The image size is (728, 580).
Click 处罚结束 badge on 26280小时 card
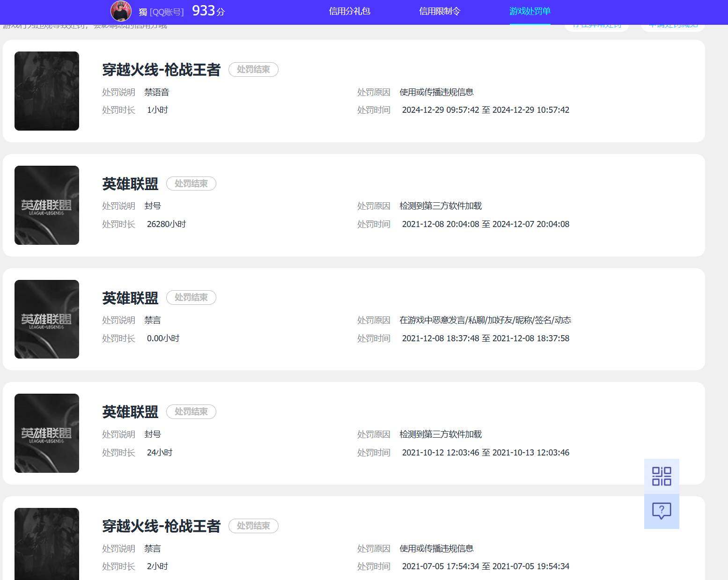coord(191,184)
